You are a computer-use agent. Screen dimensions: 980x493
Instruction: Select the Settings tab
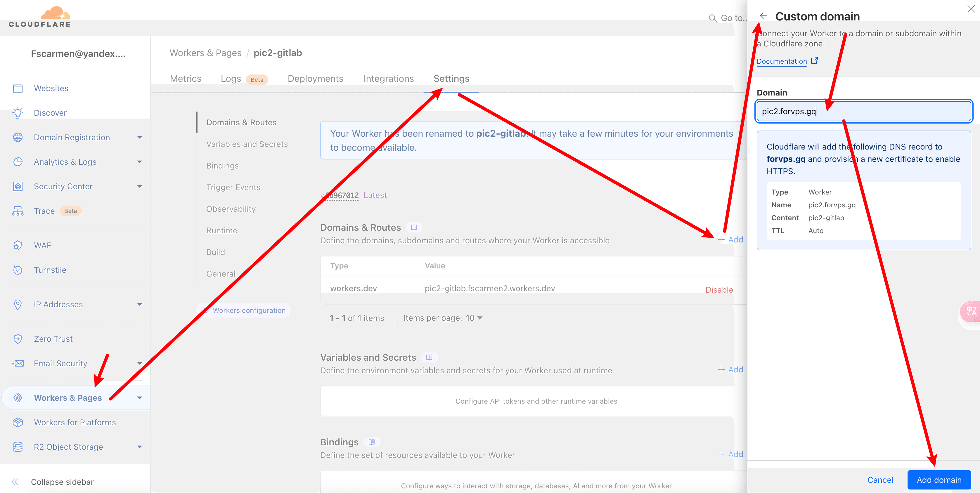(451, 79)
